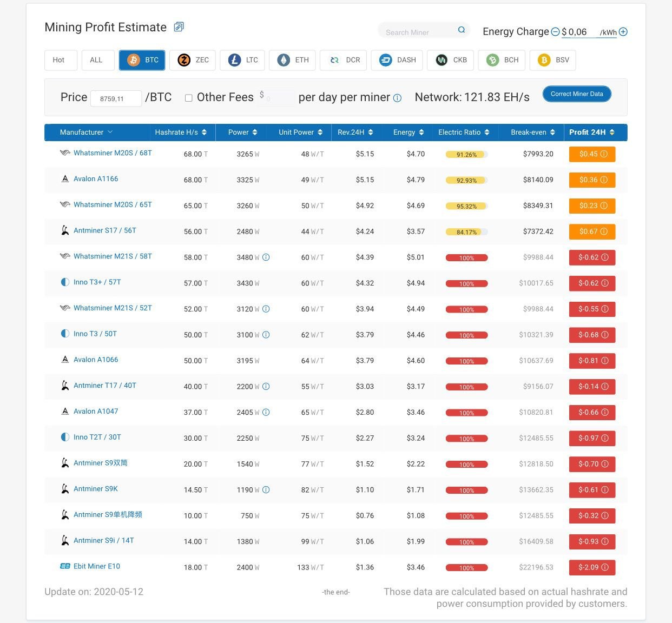Switch to the LTC coin tab
The width and height of the screenshot is (672, 623).
click(242, 60)
